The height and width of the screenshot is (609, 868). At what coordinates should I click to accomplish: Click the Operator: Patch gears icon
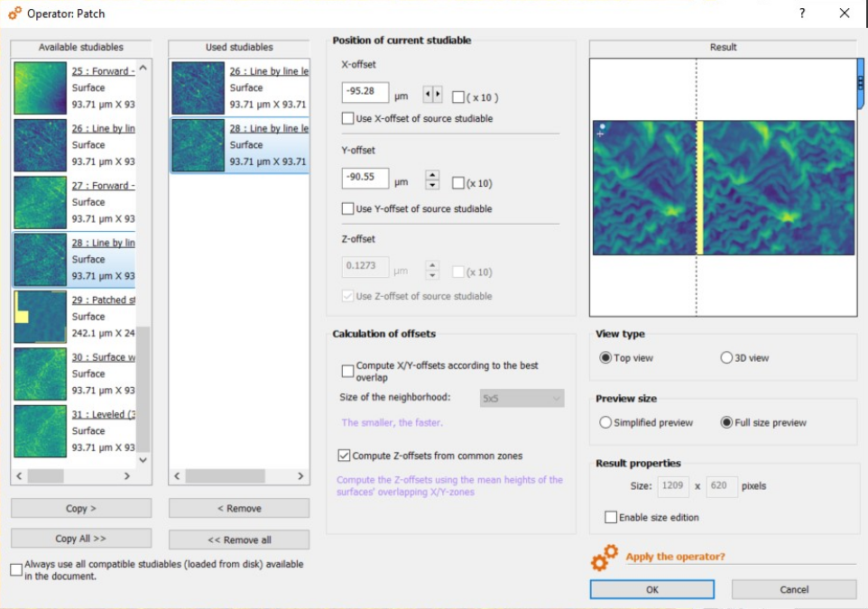(15, 14)
